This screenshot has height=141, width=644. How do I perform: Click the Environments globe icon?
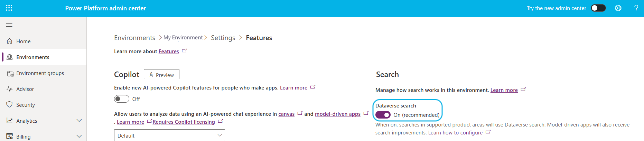pos(10,57)
